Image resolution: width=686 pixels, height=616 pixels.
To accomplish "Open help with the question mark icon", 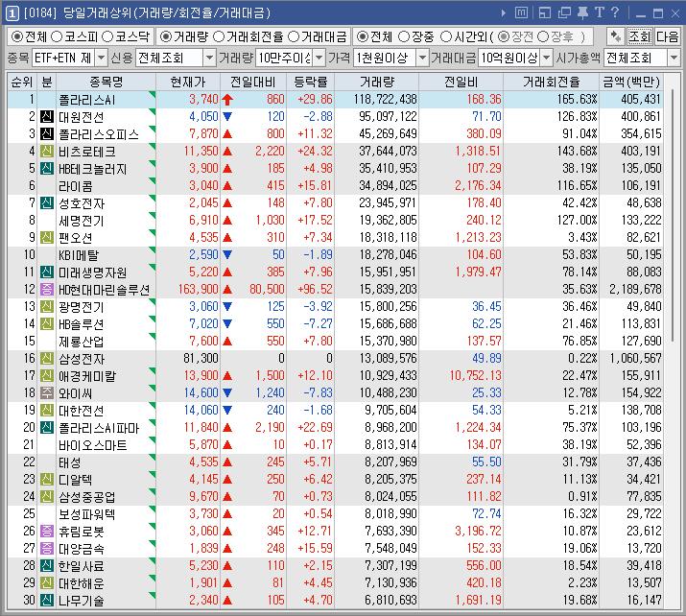I will pyautogui.click(x=615, y=12).
